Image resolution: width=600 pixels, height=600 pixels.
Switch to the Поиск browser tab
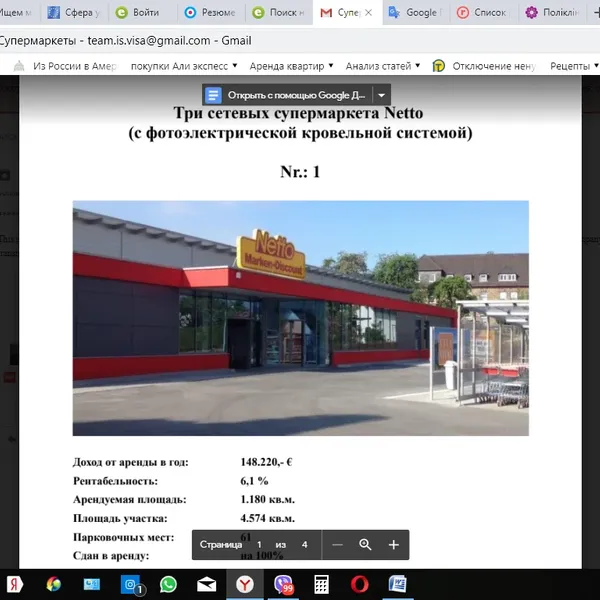click(x=278, y=13)
